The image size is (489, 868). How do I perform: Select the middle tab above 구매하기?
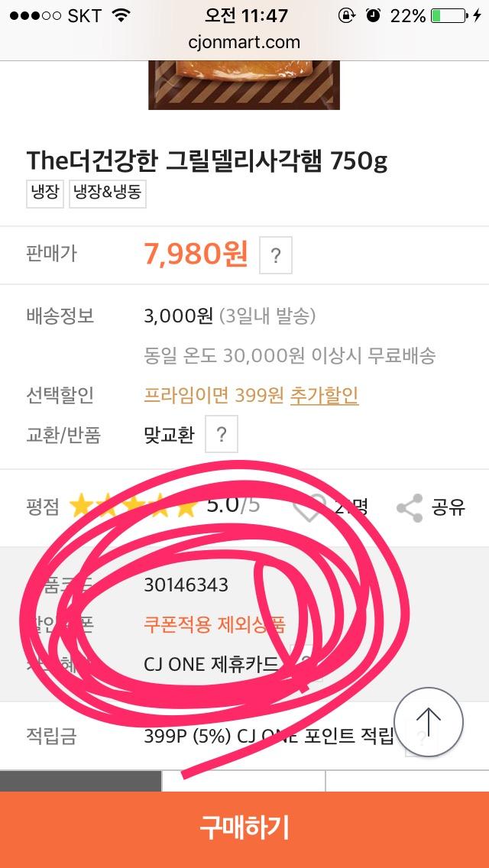(244, 781)
